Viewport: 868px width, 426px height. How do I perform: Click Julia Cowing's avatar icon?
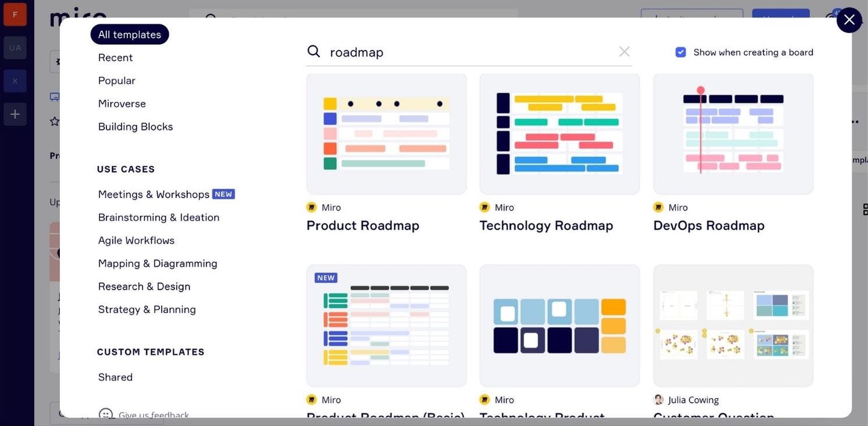click(x=657, y=398)
